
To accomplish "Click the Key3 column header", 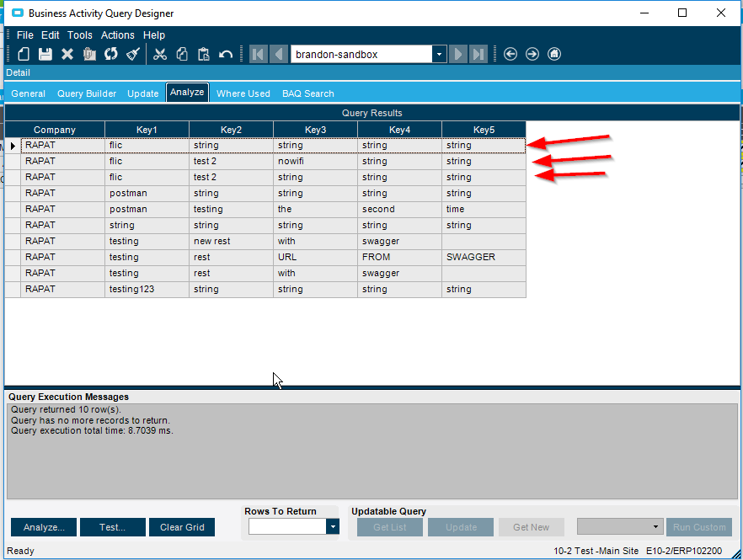I will [x=315, y=130].
